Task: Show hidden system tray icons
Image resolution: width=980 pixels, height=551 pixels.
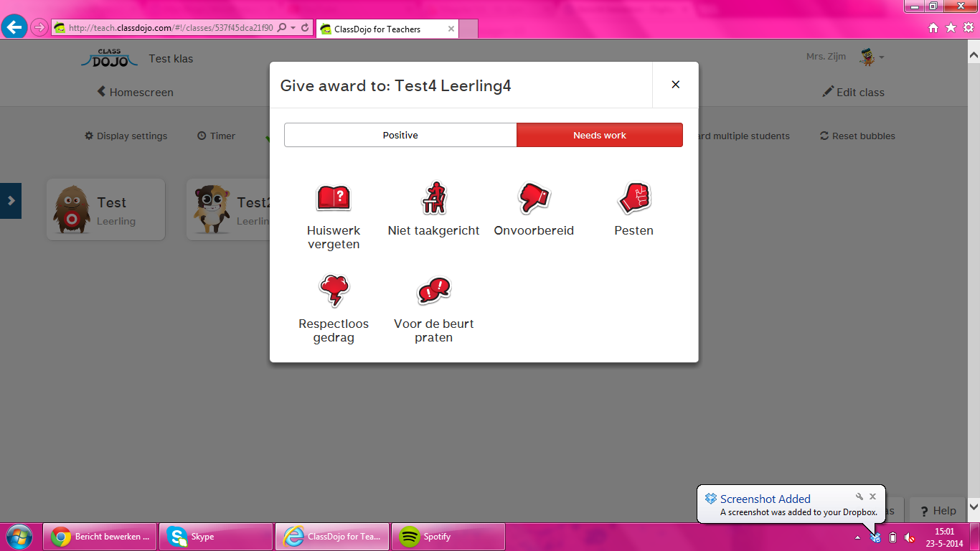Action: point(857,537)
